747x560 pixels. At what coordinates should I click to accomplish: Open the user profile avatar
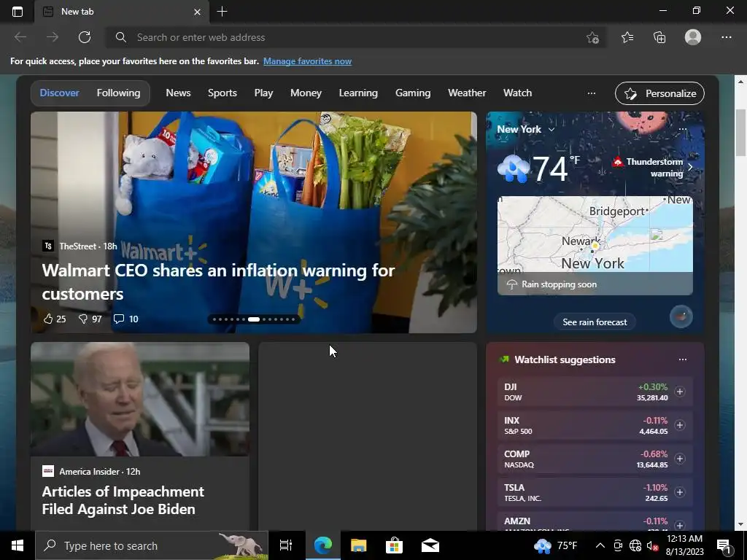[x=693, y=37]
